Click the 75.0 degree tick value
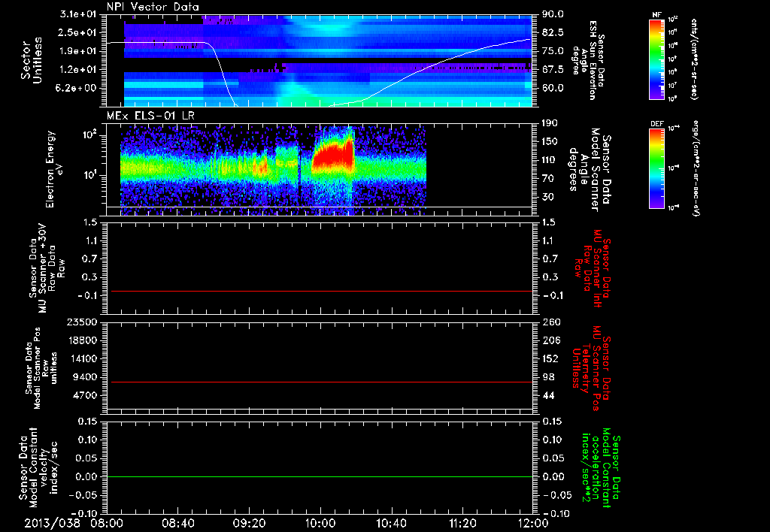This screenshot has width=770, height=532. point(553,51)
